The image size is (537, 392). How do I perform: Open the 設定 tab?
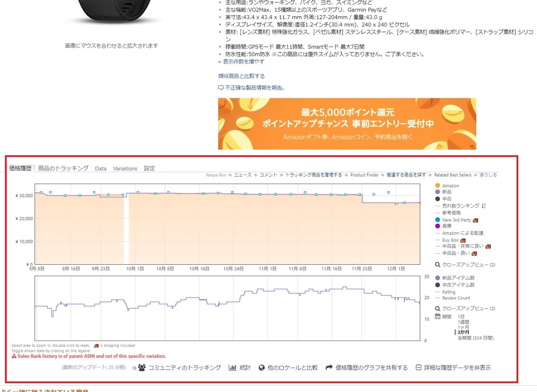[149, 168]
